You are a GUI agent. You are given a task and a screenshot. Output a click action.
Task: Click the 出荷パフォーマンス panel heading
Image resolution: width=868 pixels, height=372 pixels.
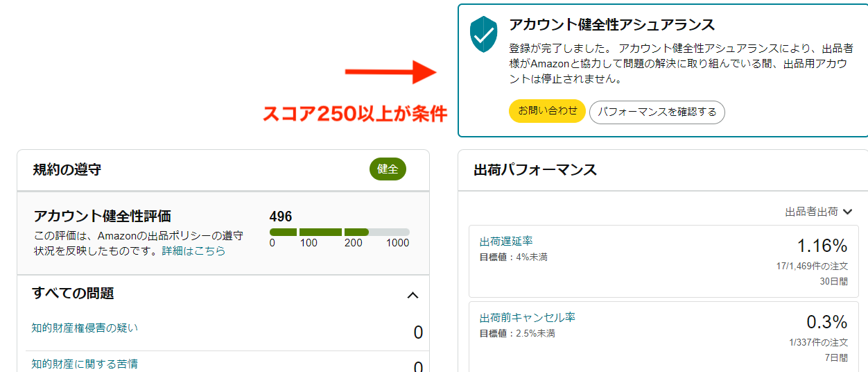coord(535,170)
